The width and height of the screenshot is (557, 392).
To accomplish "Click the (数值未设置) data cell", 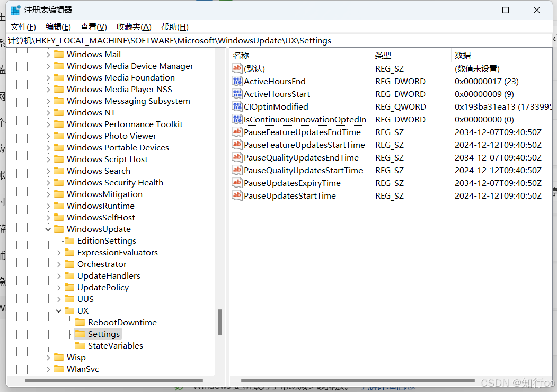I will point(477,69).
